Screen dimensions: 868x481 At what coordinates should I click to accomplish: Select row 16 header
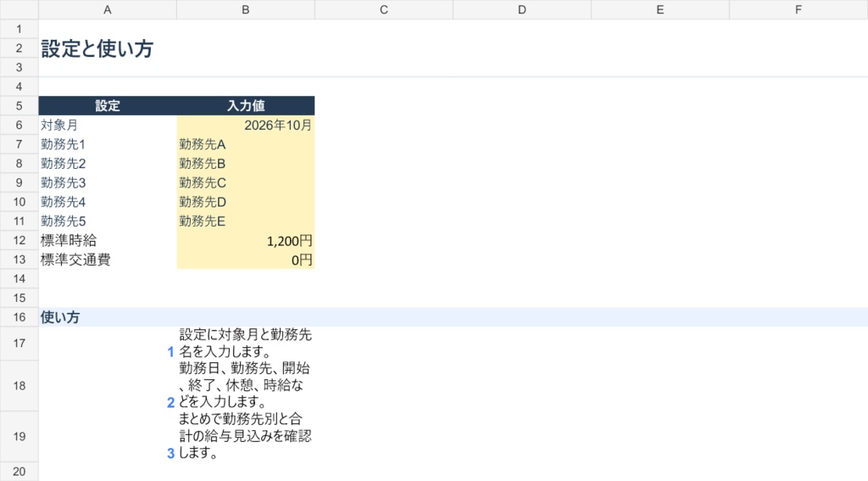[19, 317]
